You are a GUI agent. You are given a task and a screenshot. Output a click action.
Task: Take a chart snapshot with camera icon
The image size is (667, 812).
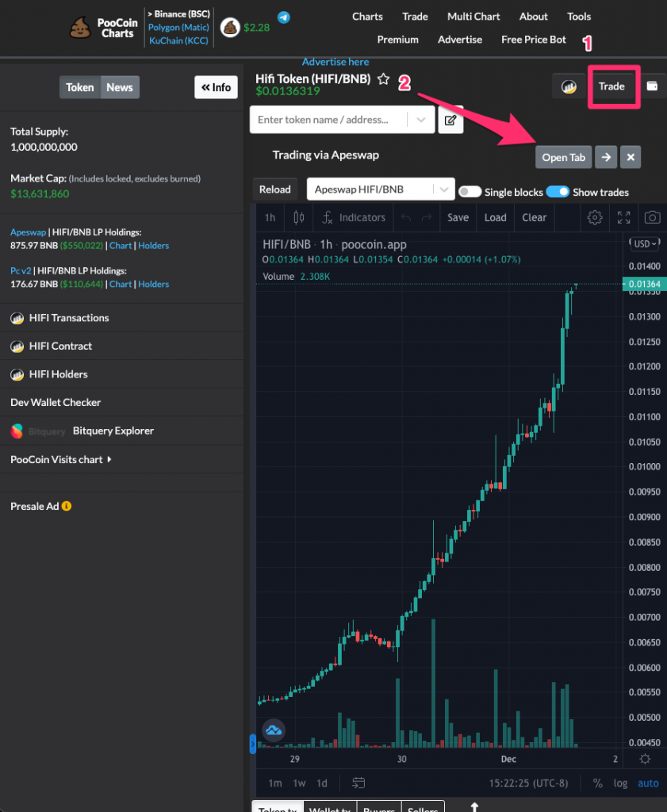pyautogui.click(x=652, y=217)
